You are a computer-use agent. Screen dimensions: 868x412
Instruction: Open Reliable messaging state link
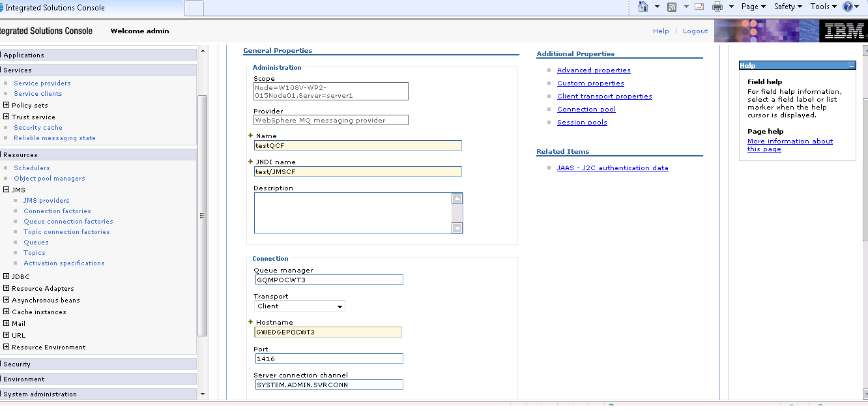(x=55, y=138)
